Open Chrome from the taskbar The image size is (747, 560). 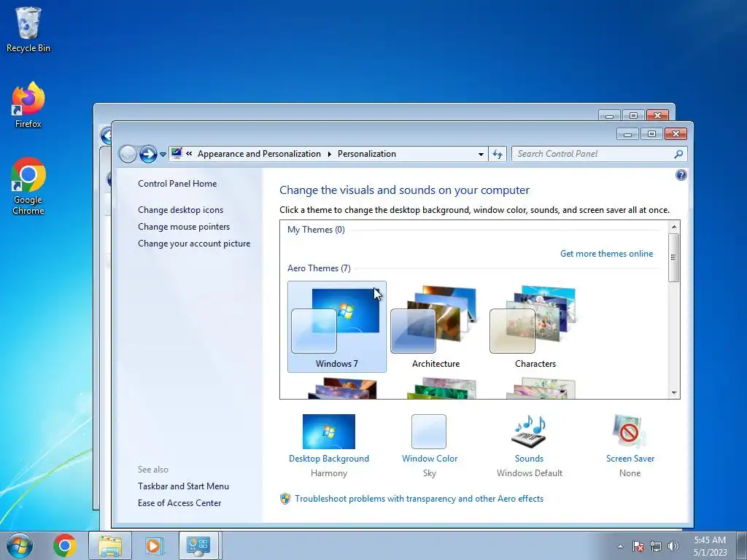click(65, 545)
